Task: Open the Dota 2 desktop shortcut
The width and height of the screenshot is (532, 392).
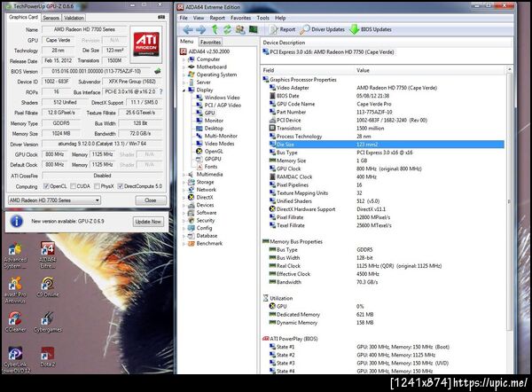Action: click(x=48, y=357)
